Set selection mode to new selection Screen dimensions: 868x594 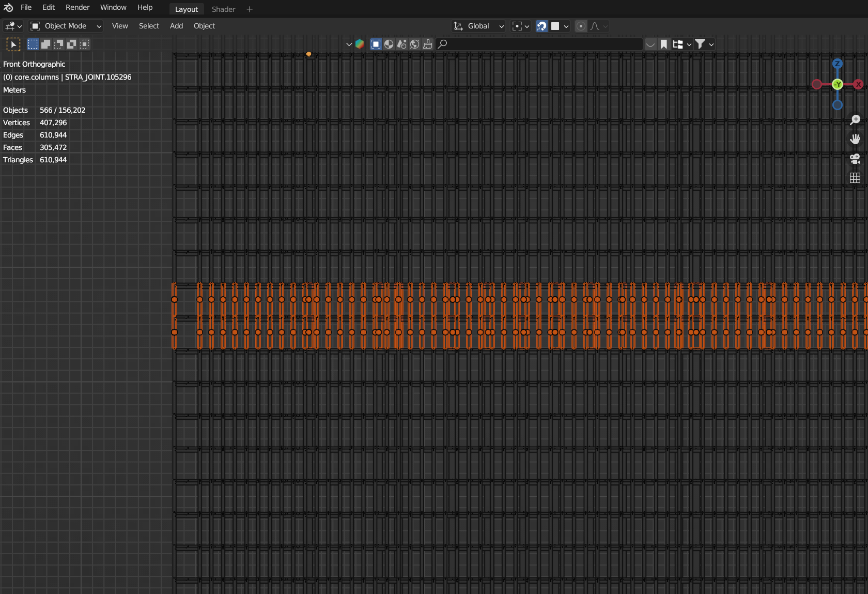click(33, 44)
